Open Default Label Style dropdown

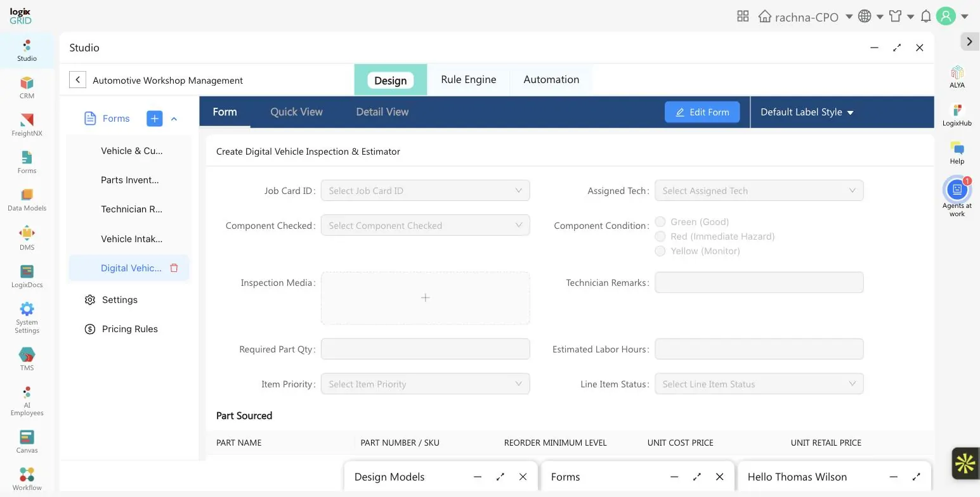pos(807,112)
